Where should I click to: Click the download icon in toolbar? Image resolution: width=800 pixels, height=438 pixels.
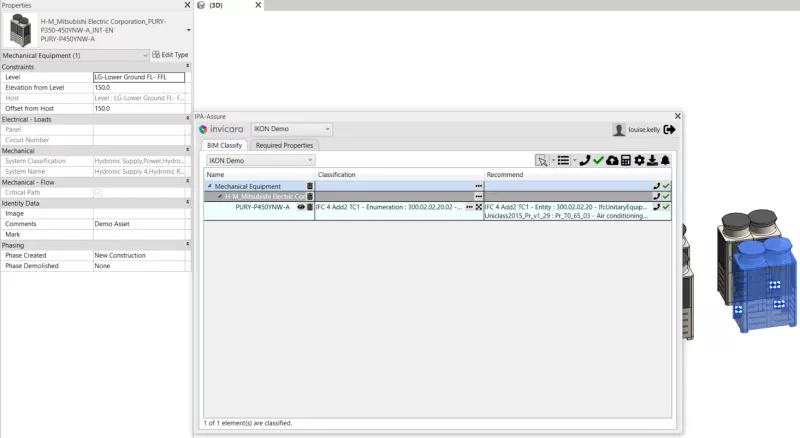[652, 161]
